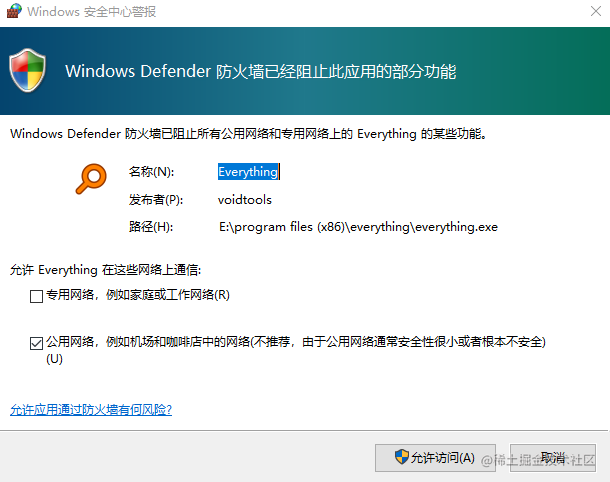This screenshot has height=482, width=610.
Task: Click the Everything magnifier app icon
Action: point(91,179)
